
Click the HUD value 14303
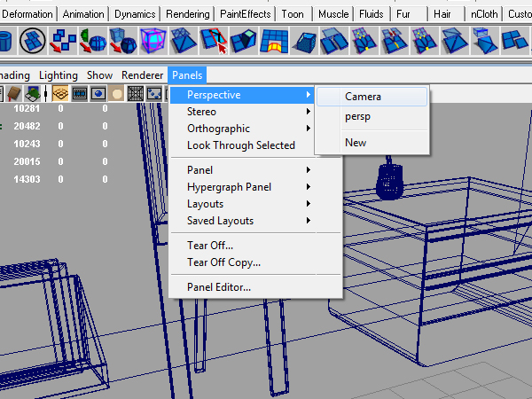coord(27,179)
